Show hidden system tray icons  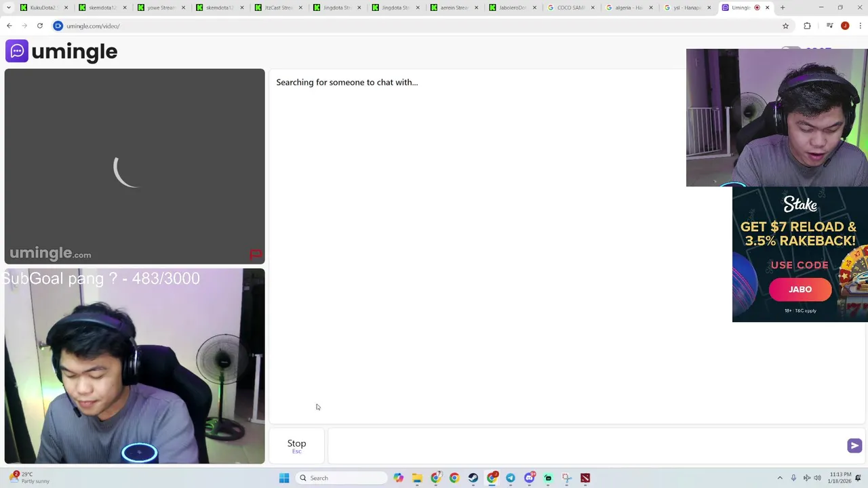point(780,478)
